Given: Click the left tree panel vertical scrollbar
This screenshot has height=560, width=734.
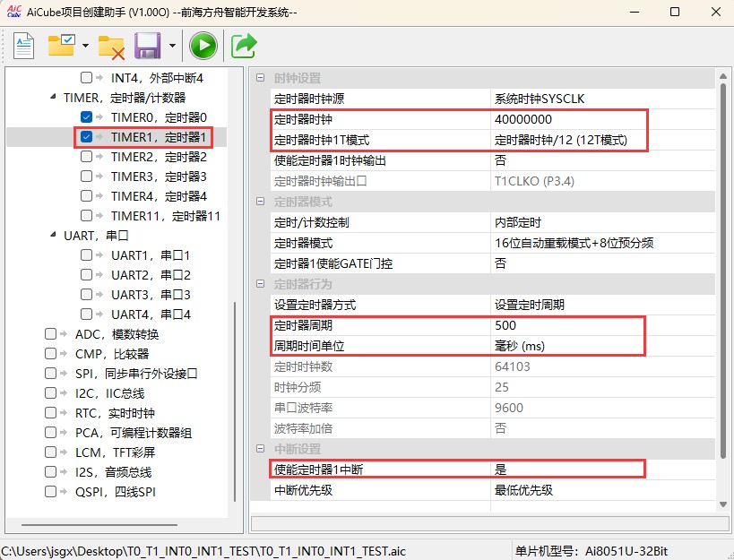Looking at the screenshot, I should tap(236, 403).
